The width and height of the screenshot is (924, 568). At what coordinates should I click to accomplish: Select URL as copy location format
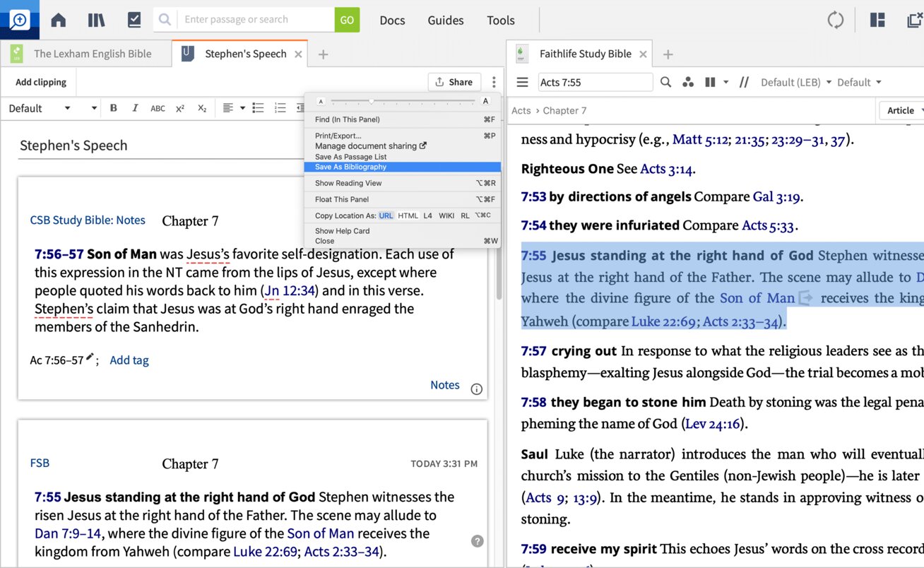click(386, 215)
